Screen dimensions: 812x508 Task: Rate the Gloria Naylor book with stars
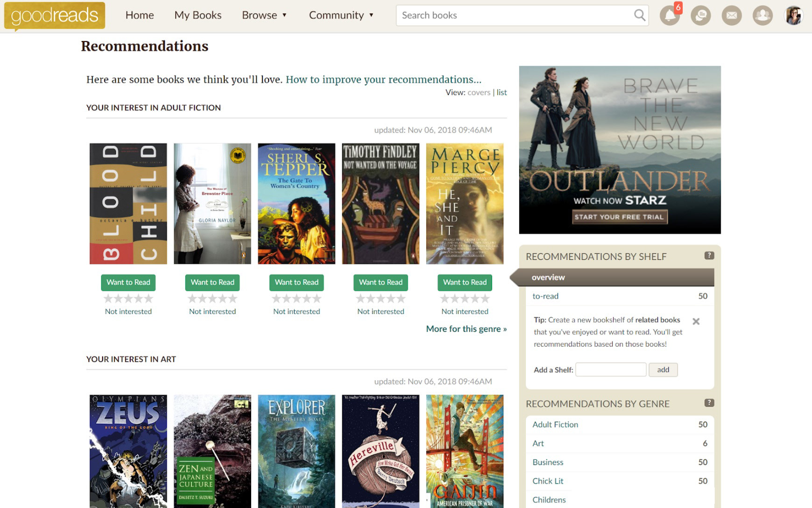tap(212, 299)
